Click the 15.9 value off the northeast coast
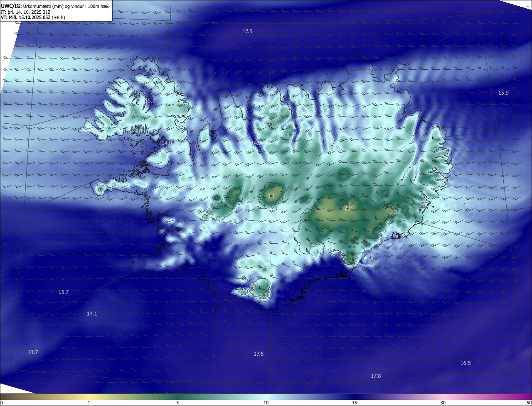The height and width of the screenshot is (406, 532). (x=503, y=93)
